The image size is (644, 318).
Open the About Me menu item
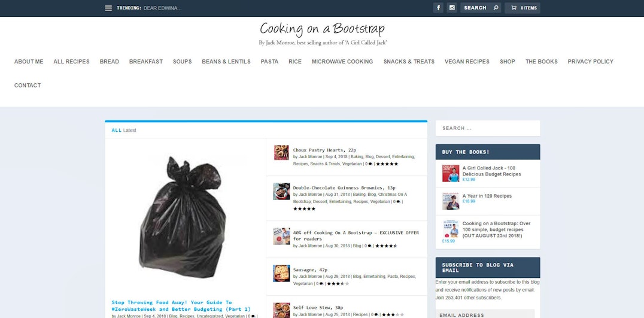29,62
